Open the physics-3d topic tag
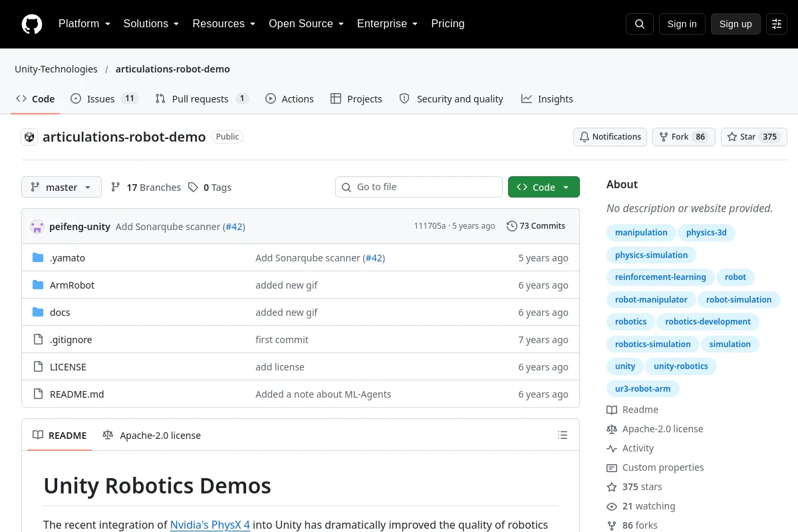Viewport: 798px width, 532px height. click(x=706, y=233)
